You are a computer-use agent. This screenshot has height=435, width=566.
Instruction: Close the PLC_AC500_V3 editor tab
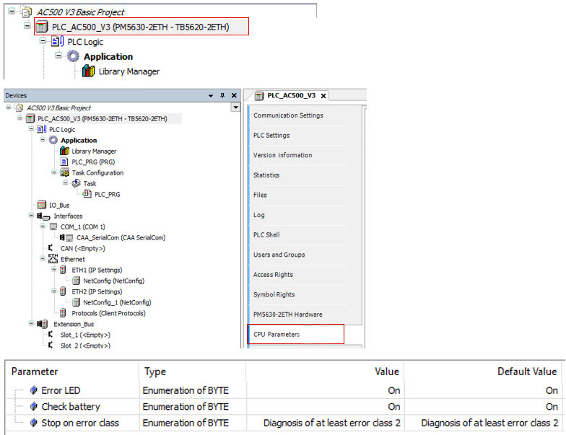point(323,96)
